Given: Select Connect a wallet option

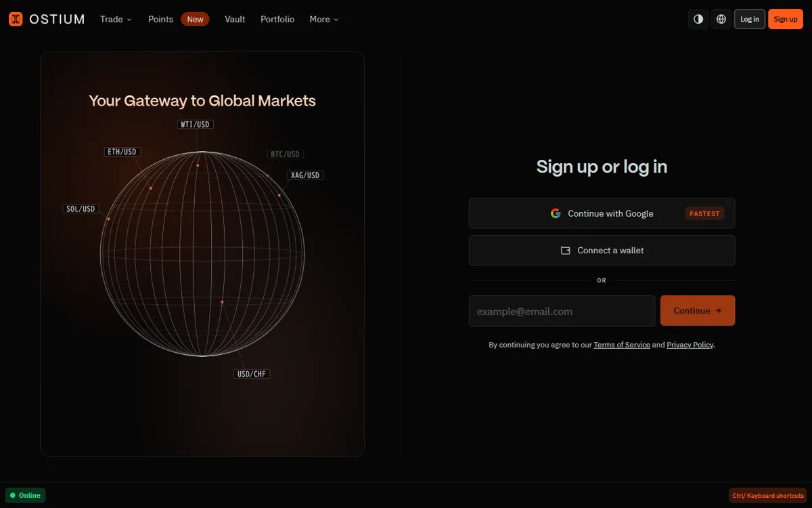Looking at the screenshot, I should pos(602,250).
